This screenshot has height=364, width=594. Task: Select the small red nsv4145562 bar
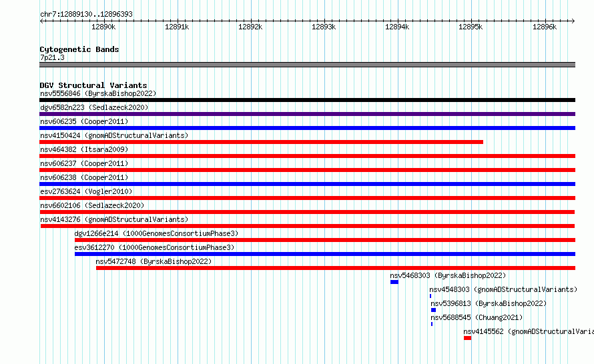coord(467,338)
